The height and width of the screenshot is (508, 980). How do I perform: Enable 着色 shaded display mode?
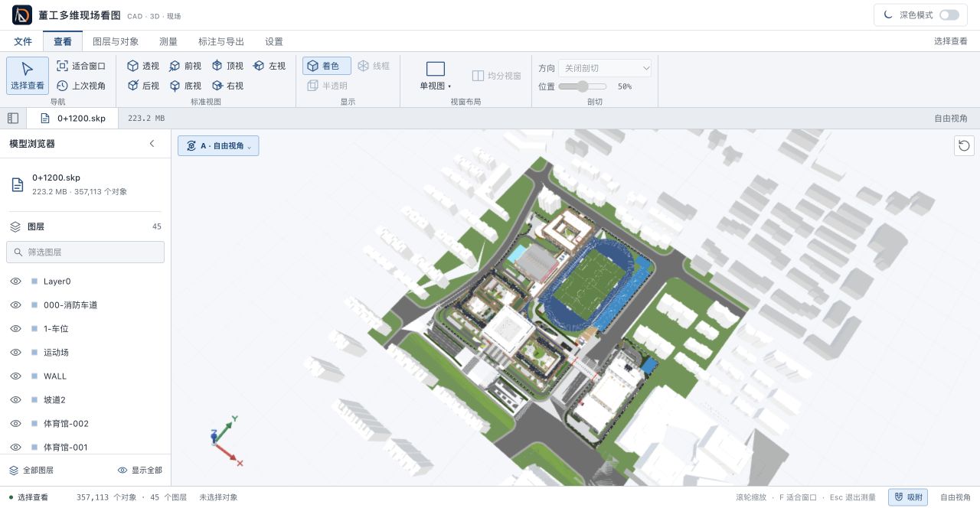point(327,66)
